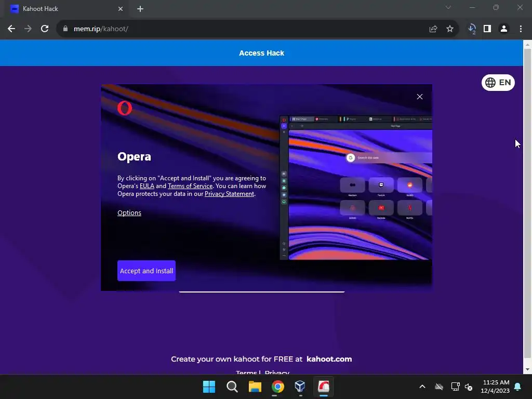This screenshot has width=532, height=399.
Task: Open File Explorer from taskbar
Action: tap(255, 387)
